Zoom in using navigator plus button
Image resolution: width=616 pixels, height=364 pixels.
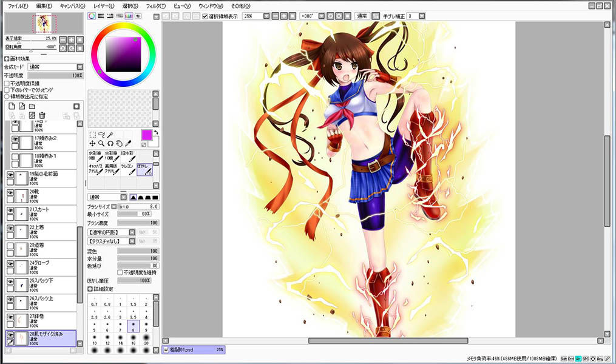(72, 39)
